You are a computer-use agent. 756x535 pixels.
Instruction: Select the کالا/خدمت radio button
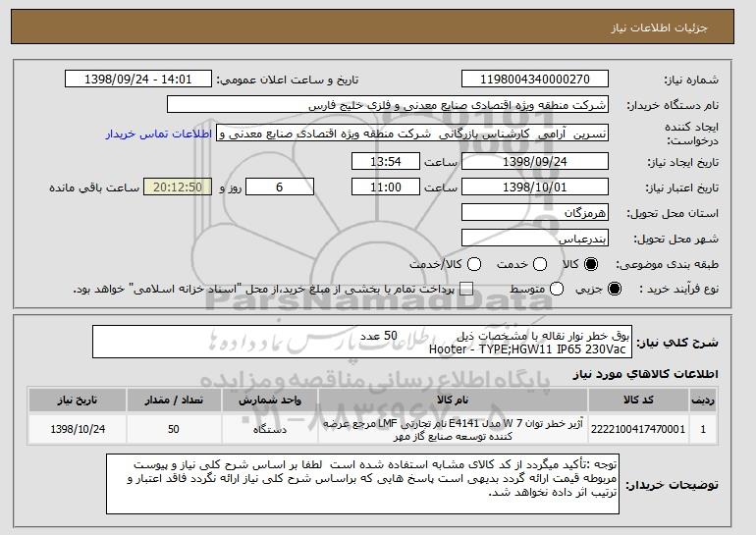(474, 264)
